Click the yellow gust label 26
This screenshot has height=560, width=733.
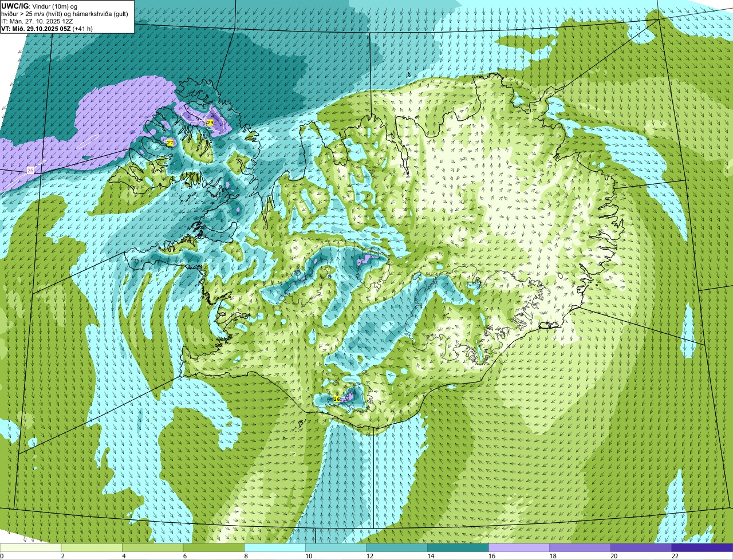pyautogui.click(x=337, y=399)
